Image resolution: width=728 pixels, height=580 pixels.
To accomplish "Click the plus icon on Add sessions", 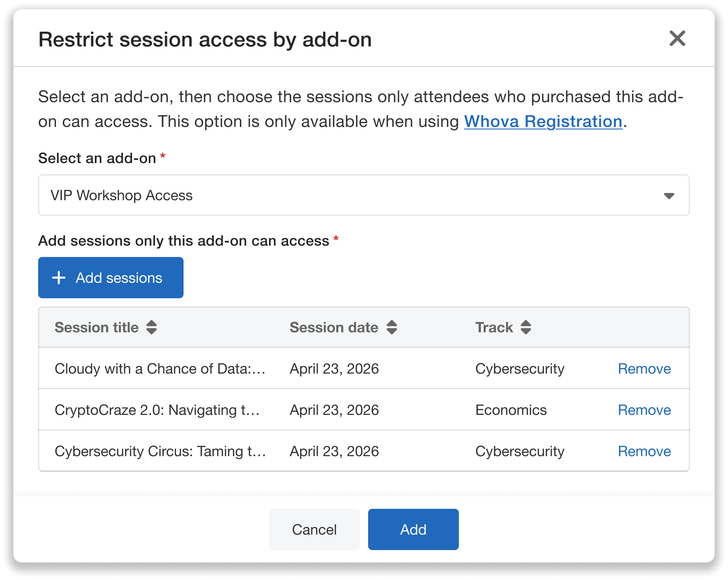I will click(x=59, y=277).
